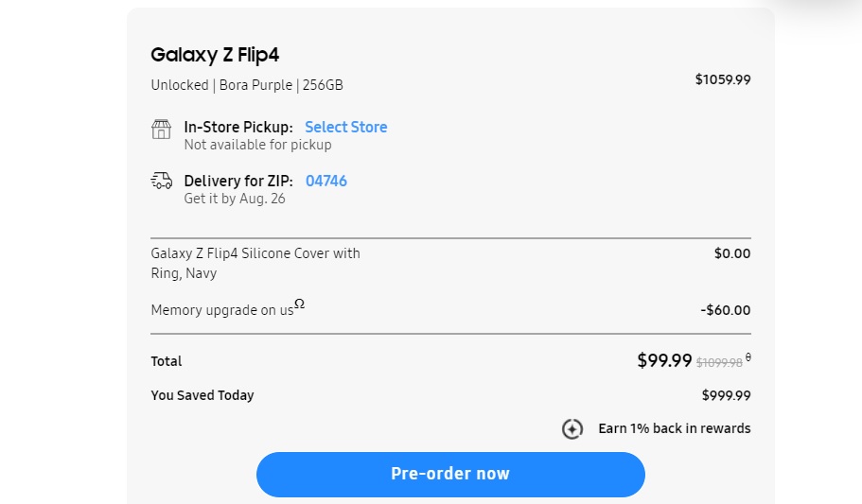
Task: Click the delivery truck icon
Action: click(161, 181)
